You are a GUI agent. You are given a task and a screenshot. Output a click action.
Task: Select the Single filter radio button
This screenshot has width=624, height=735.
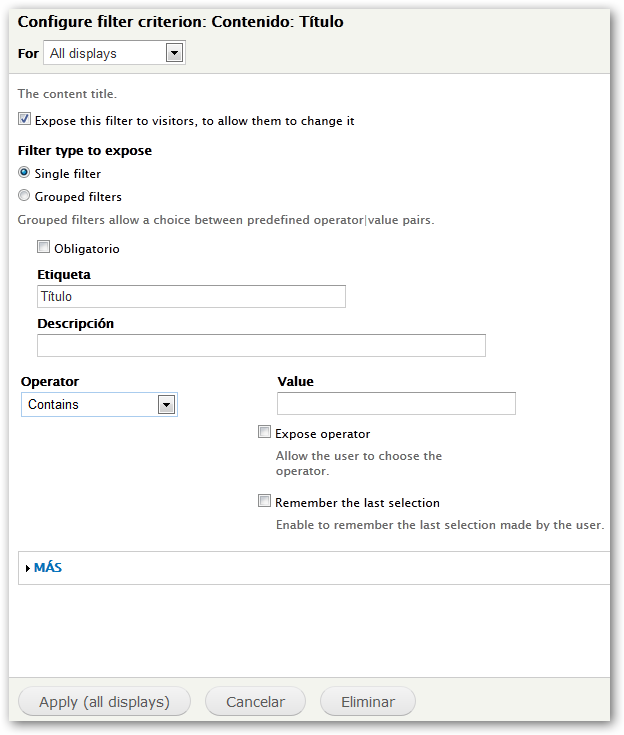click(25, 173)
